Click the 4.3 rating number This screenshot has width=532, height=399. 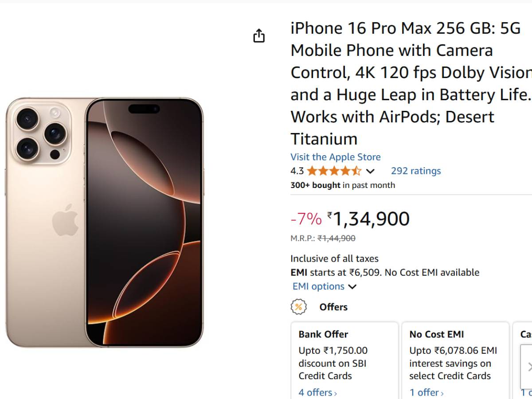coord(297,171)
